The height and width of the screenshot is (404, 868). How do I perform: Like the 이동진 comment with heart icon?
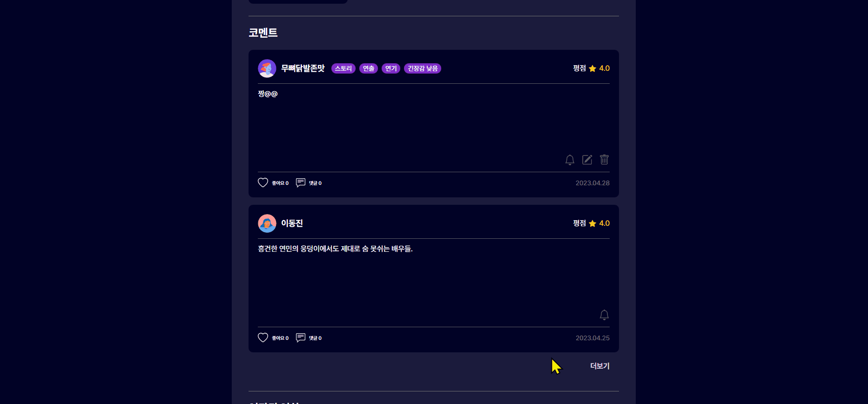point(263,337)
